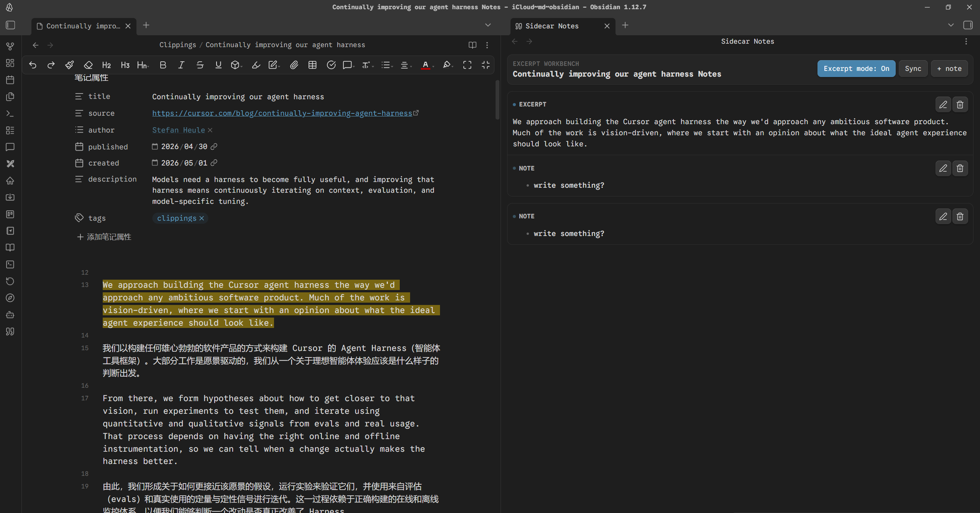Viewport: 980px width, 513px height.
Task: Toggle reading view book icon
Action: pyautogui.click(x=473, y=45)
